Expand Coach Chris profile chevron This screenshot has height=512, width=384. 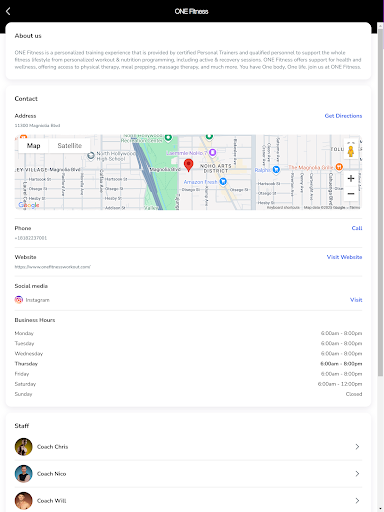click(x=357, y=447)
